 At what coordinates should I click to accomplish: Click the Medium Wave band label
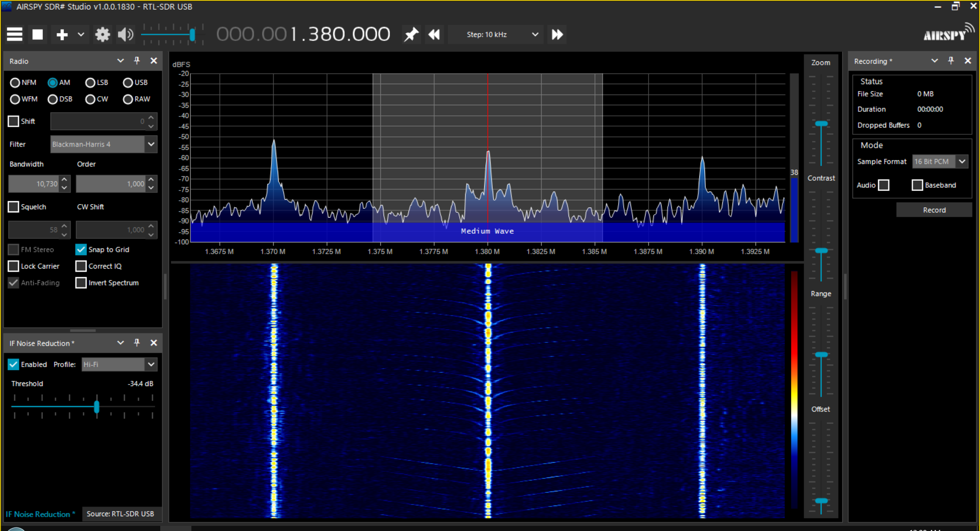[487, 231]
